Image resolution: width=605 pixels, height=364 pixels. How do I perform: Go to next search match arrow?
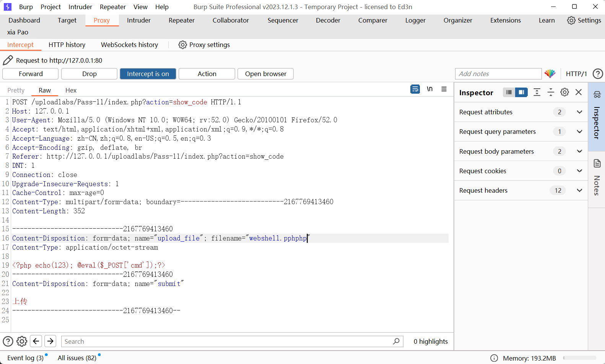click(50, 341)
